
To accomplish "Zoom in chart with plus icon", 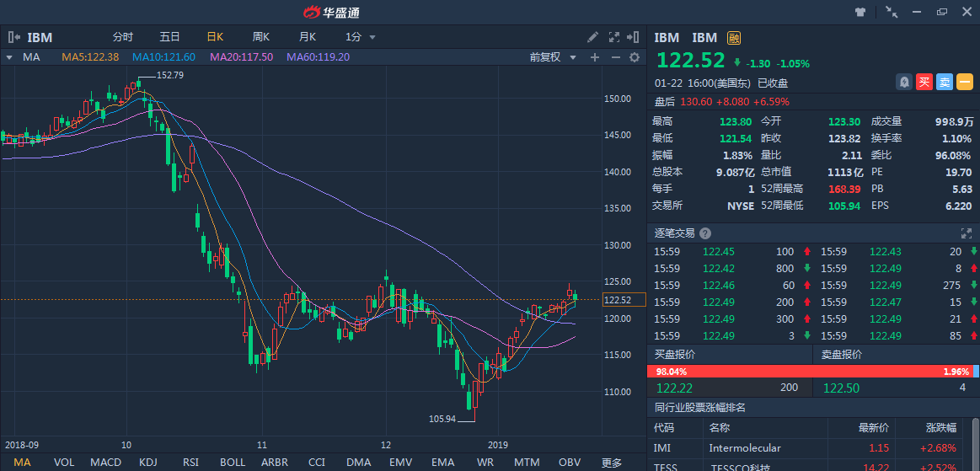I will (x=594, y=57).
